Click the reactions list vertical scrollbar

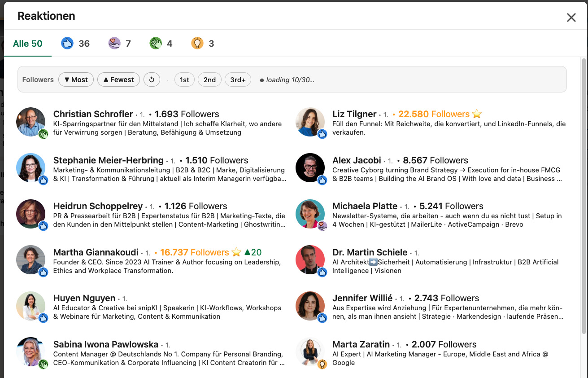(x=584, y=195)
